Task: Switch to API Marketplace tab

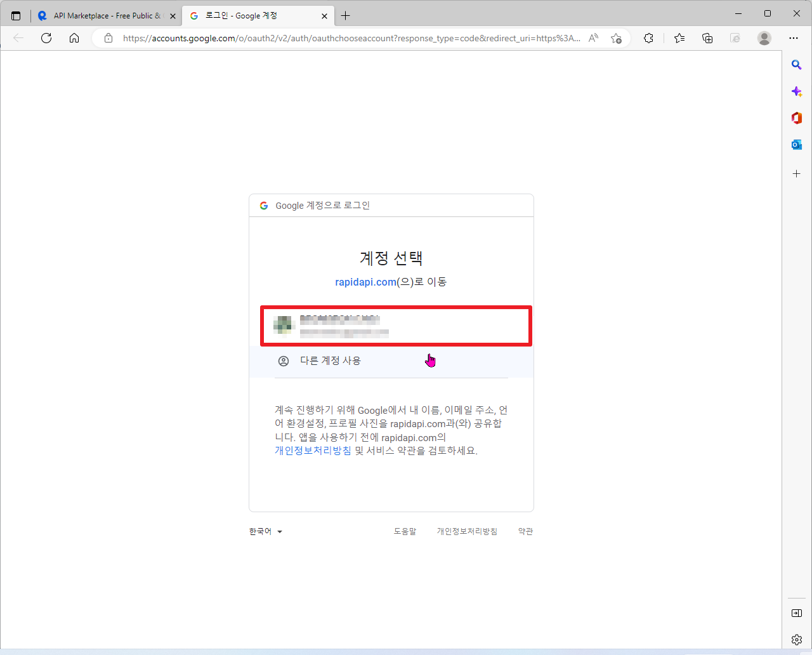Action: pos(107,16)
